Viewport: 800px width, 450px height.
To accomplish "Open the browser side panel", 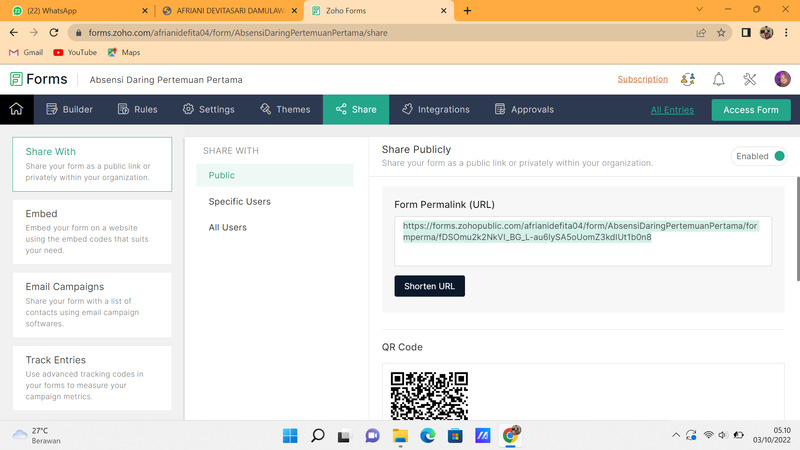I will click(746, 33).
